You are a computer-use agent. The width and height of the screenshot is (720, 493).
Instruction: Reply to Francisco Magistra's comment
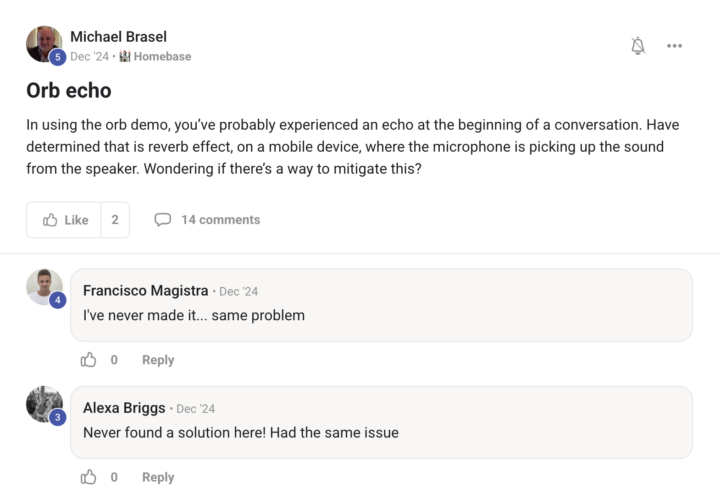click(x=158, y=360)
